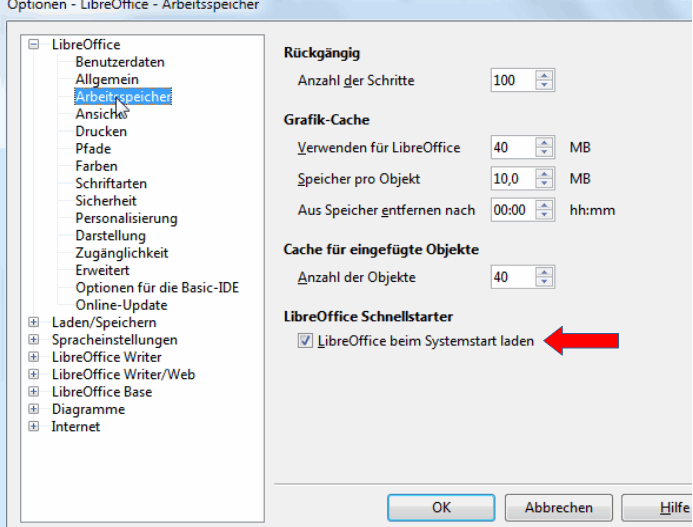Click the Anzahl der Schritte field

[x=513, y=80]
